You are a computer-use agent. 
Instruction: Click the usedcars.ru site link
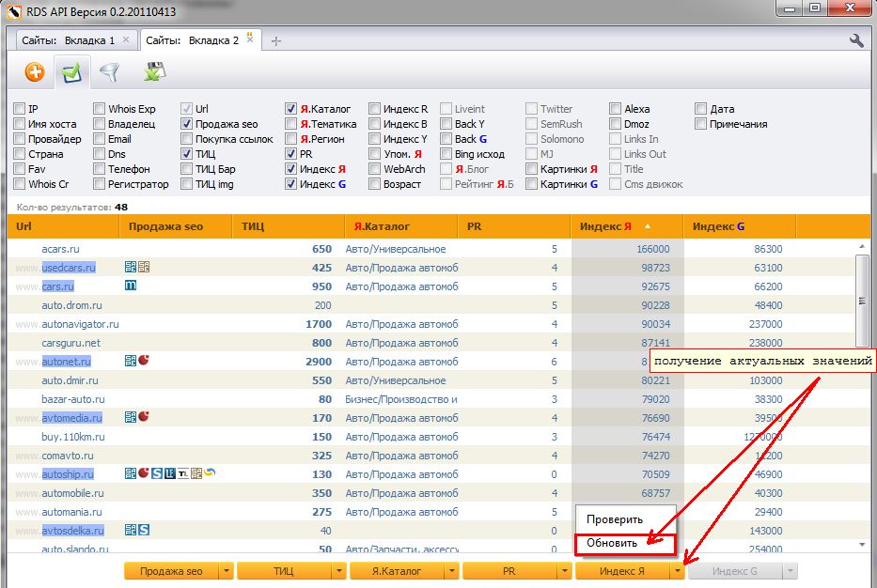pyautogui.click(x=69, y=268)
